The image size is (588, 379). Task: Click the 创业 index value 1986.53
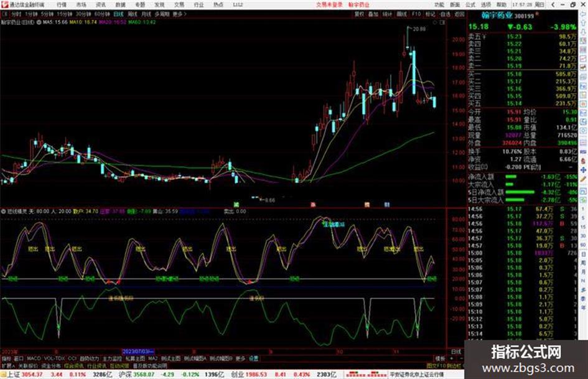coord(256,375)
